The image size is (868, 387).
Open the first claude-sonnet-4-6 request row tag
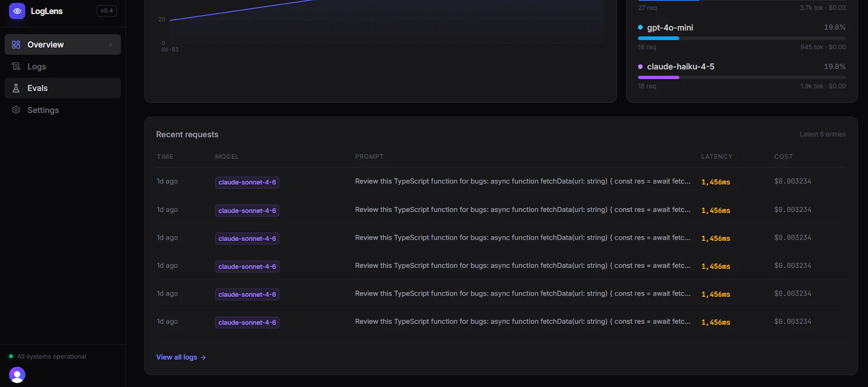[x=247, y=182]
